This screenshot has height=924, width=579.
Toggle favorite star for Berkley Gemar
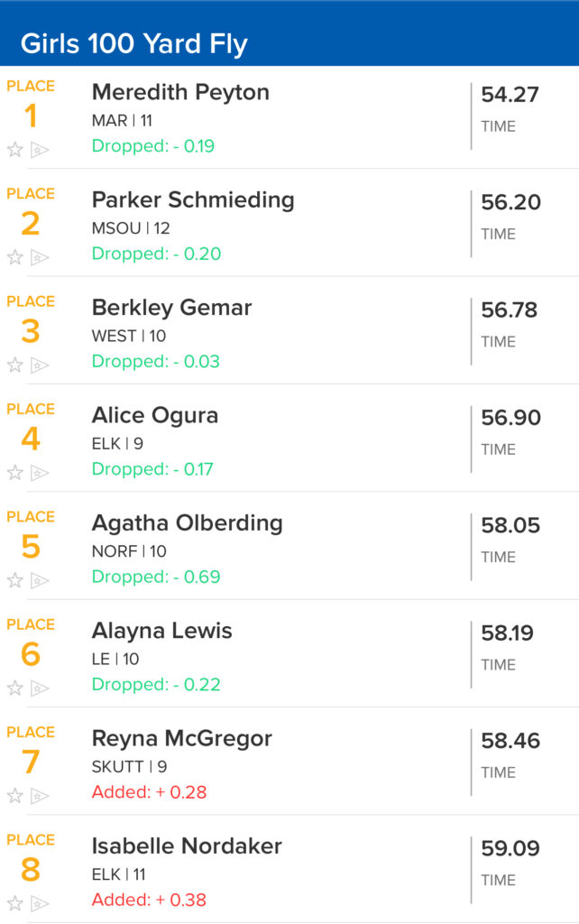click(x=14, y=365)
